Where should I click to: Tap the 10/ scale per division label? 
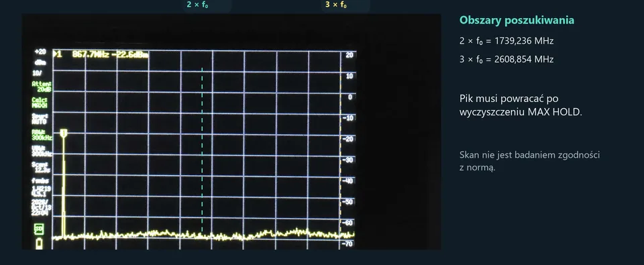(x=36, y=73)
